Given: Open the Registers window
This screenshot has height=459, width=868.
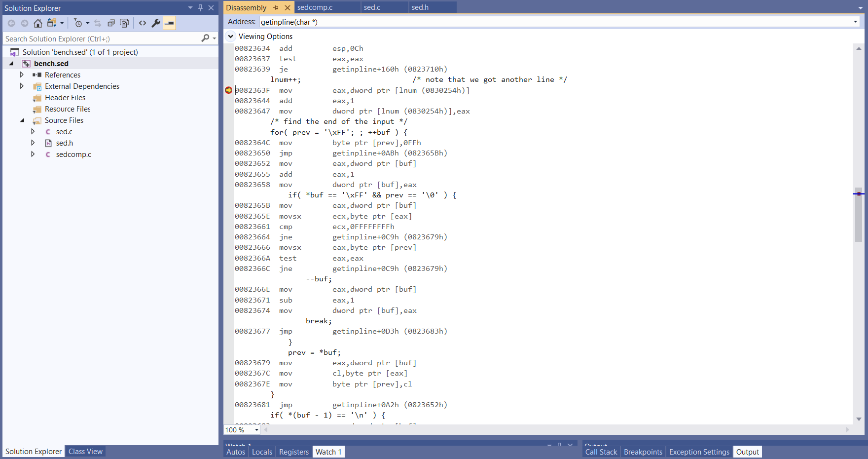Looking at the screenshot, I should click(293, 452).
